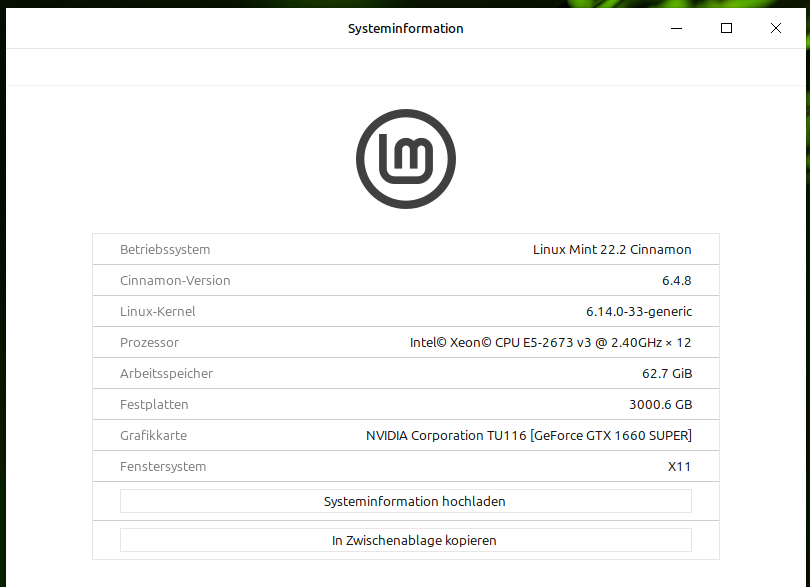The height and width of the screenshot is (587, 810).
Task: Click the Systeminformation title bar text
Action: pos(405,28)
